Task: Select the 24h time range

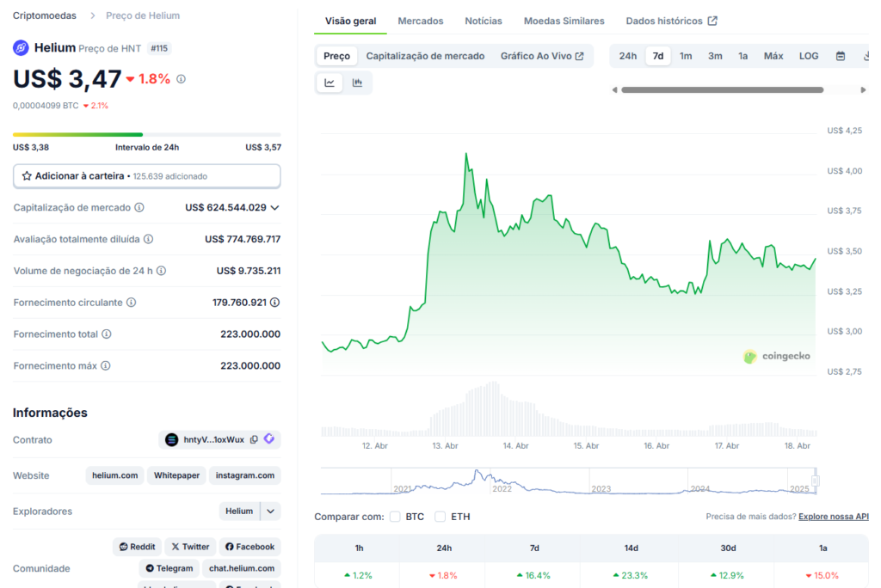Action: (627, 56)
